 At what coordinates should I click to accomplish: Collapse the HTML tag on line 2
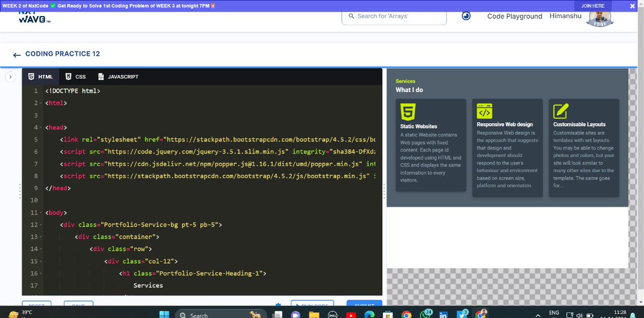coord(41,102)
